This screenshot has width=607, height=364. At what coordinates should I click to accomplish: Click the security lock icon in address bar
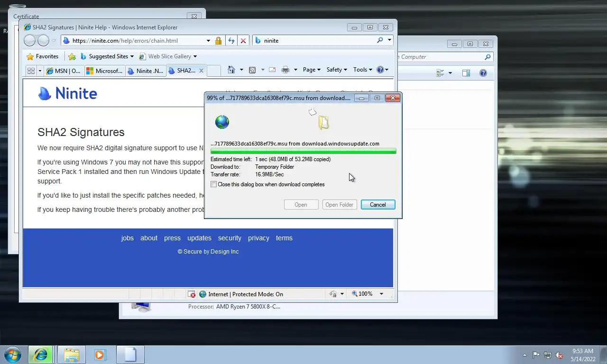click(x=218, y=41)
